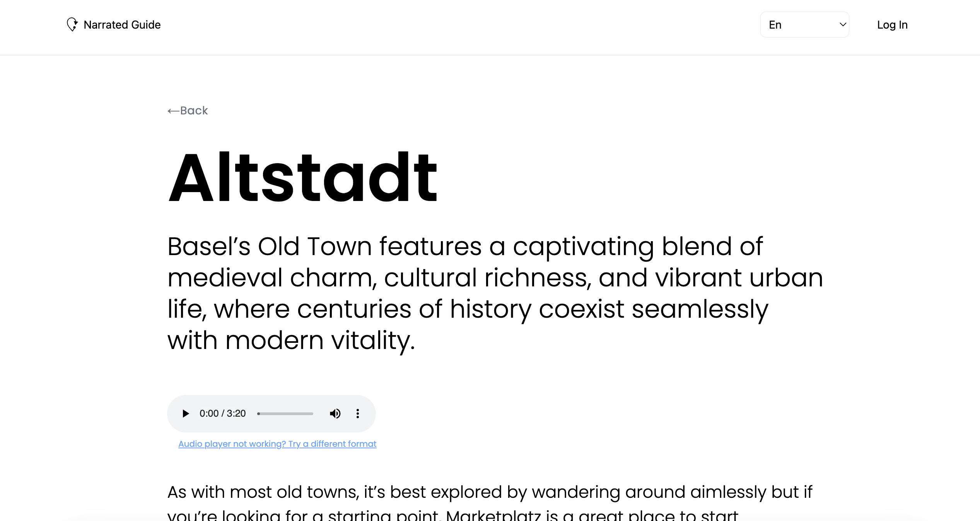The height and width of the screenshot is (521, 980).
Task: Click the seek bar thumb at the start position
Action: pyautogui.click(x=258, y=414)
